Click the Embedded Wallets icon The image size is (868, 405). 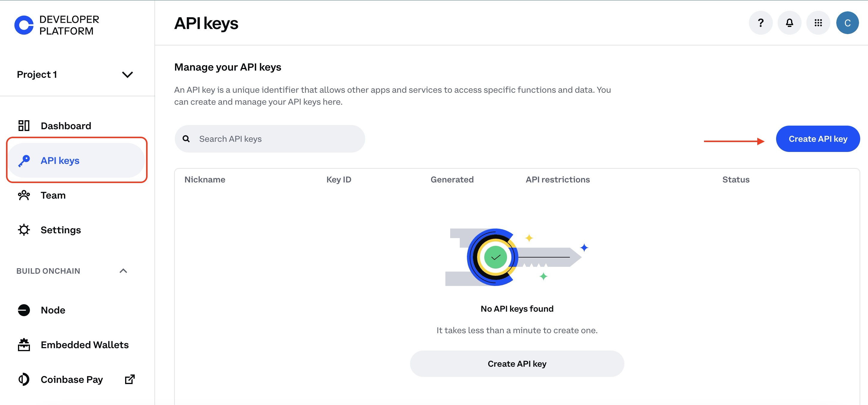[24, 345]
